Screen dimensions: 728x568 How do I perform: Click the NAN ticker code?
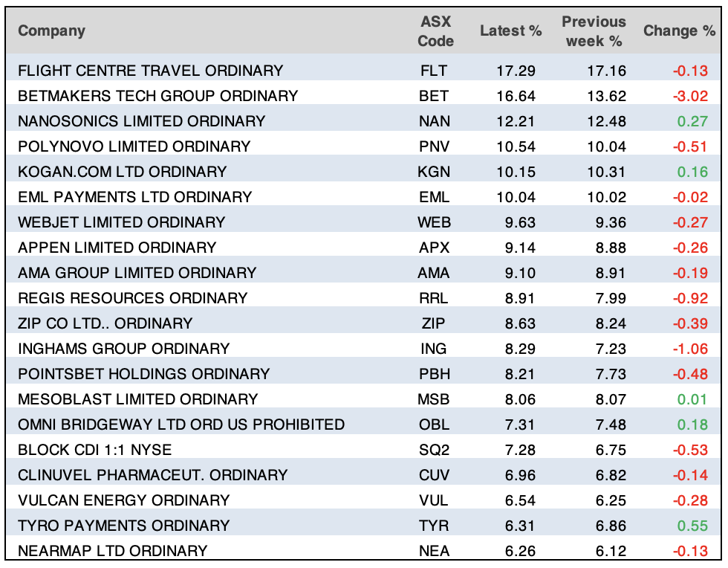click(x=435, y=121)
